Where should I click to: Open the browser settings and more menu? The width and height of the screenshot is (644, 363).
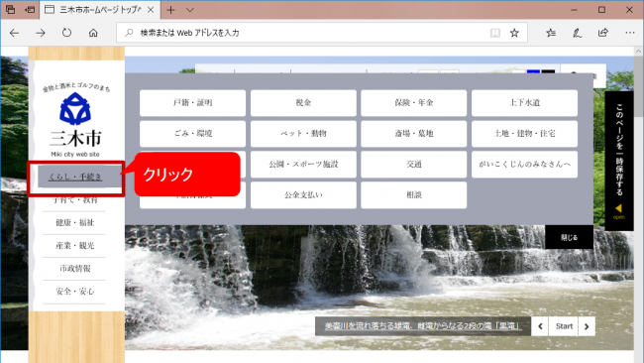[x=629, y=33]
